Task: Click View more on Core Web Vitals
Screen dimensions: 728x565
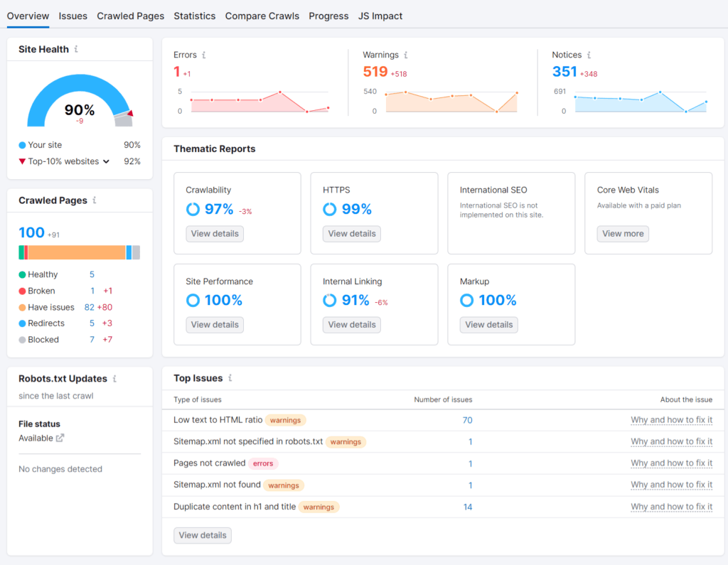Action: pos(623,233)
